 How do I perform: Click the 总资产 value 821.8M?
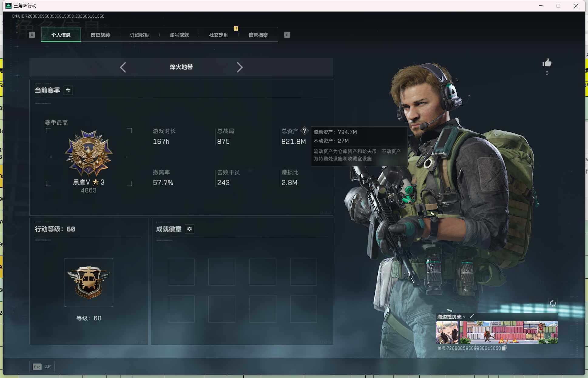point(293,142)
